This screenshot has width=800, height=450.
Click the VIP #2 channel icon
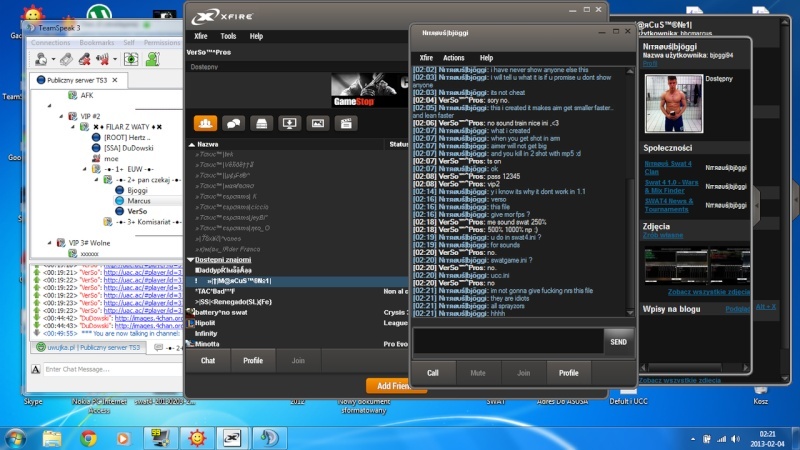(73, 116)
